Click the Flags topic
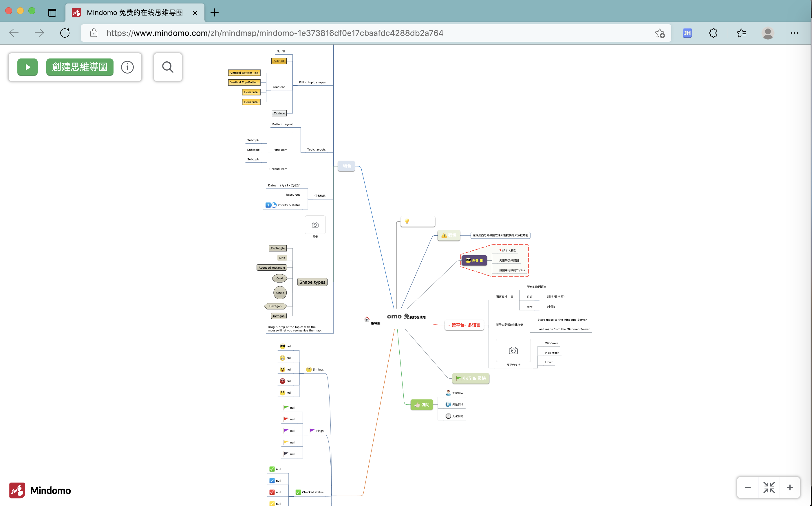 (317, 431)
